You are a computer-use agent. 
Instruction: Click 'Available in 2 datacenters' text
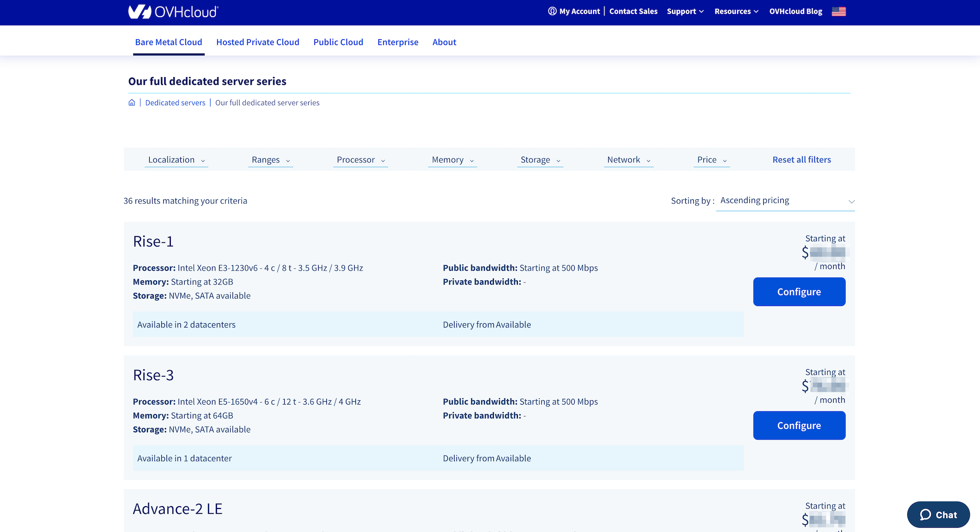[186, 325]
